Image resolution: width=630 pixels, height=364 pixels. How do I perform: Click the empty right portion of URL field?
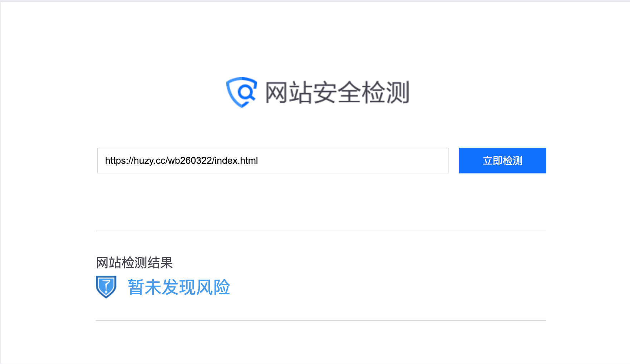coord(354,161)
